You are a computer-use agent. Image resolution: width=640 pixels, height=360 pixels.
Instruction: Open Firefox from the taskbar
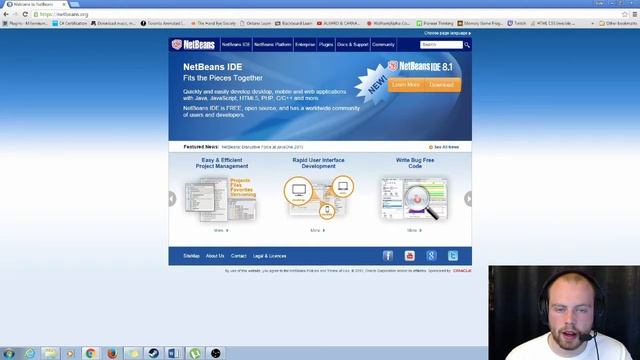112,353
